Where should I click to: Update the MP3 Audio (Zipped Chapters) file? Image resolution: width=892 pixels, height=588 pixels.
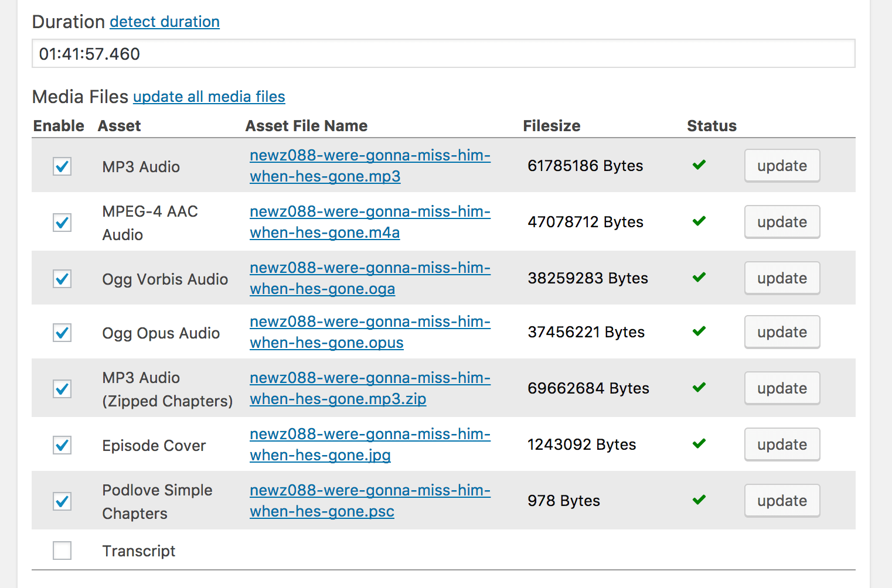click(782, 388)
